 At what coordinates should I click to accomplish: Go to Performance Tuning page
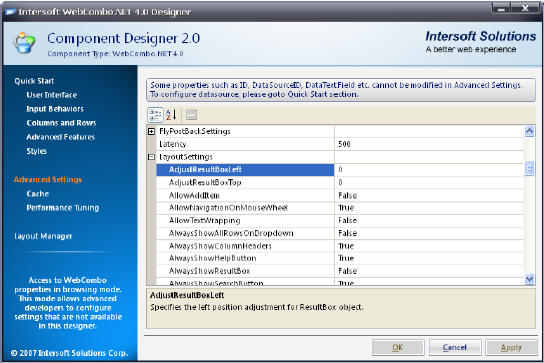pyautogui.click(x=63, y=208)
